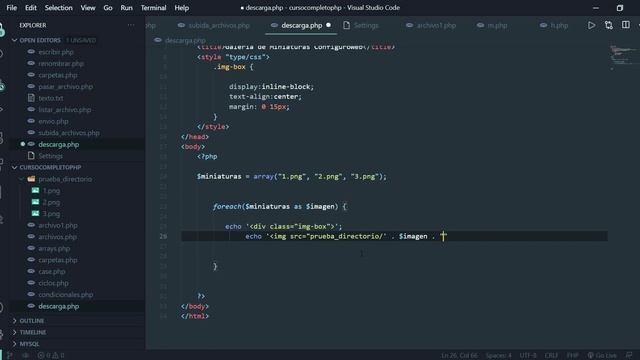640x360 pixels.
Task: Click the image icon beside 3.png
Action: coord(36,213)
